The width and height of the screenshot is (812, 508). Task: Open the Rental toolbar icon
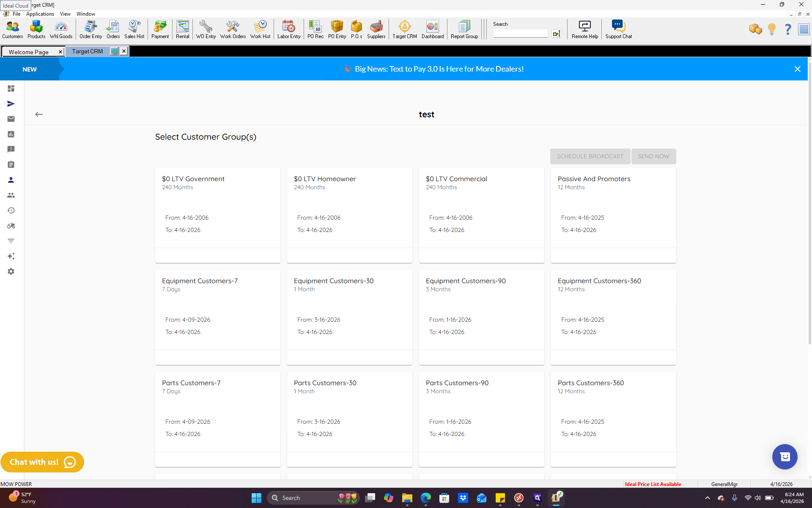183,30
